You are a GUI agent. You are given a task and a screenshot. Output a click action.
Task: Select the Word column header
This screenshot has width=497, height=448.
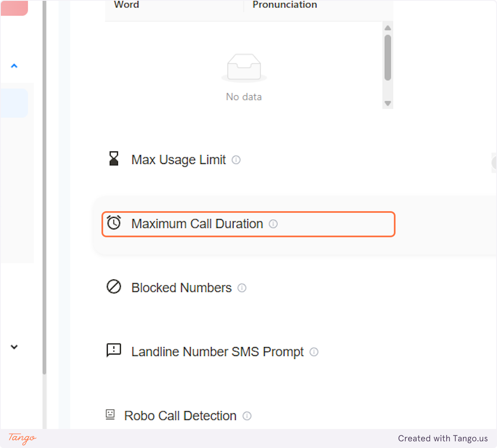tap(126, 5)
